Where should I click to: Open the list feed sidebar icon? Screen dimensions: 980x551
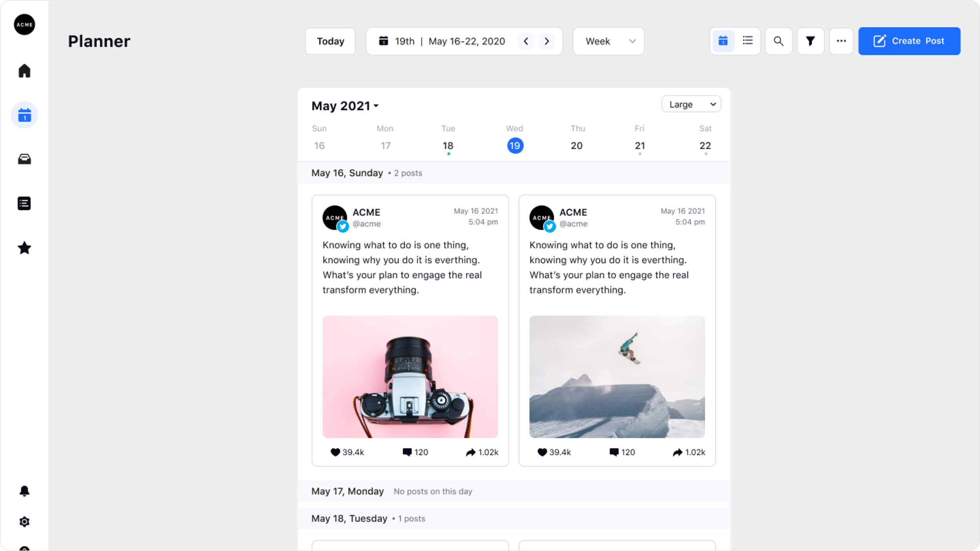24,203
